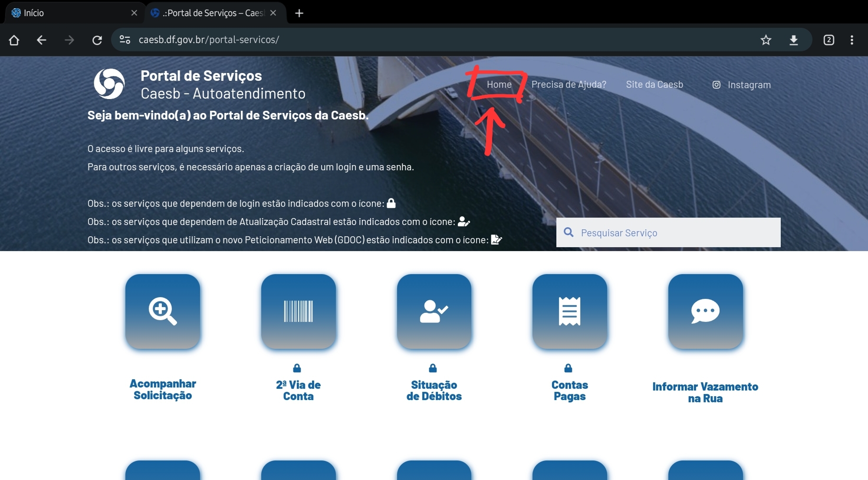
Task: Go back to the previous page
Action: tap(41, 40)
